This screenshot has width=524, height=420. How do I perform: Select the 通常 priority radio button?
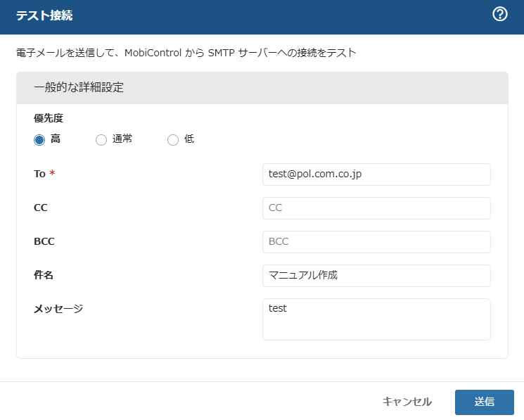point(101,140)
